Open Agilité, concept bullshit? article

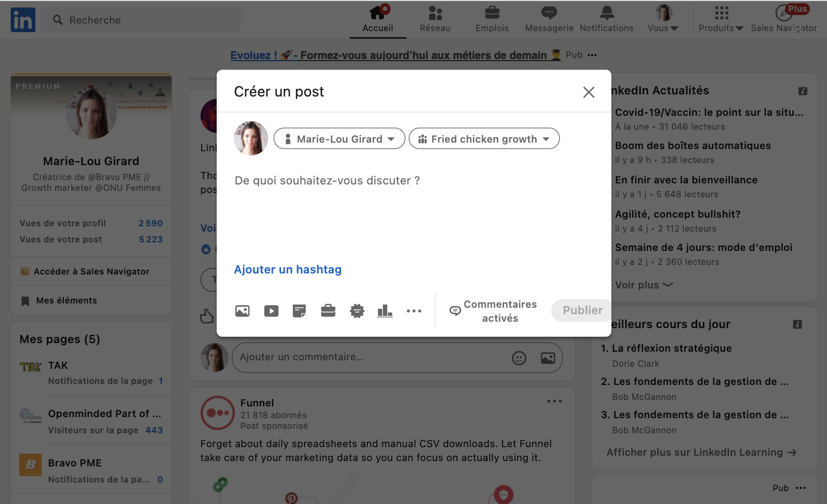click(678, 214)
